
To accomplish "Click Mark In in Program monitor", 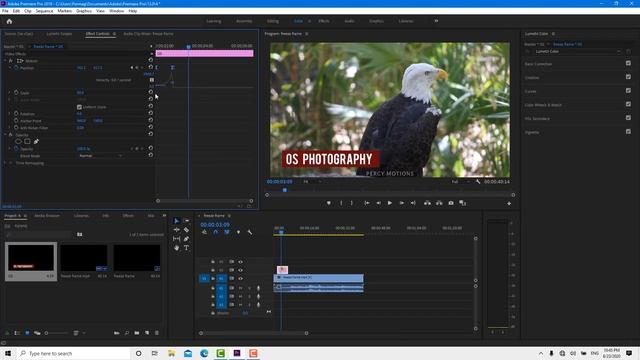I will click(341, 203).
